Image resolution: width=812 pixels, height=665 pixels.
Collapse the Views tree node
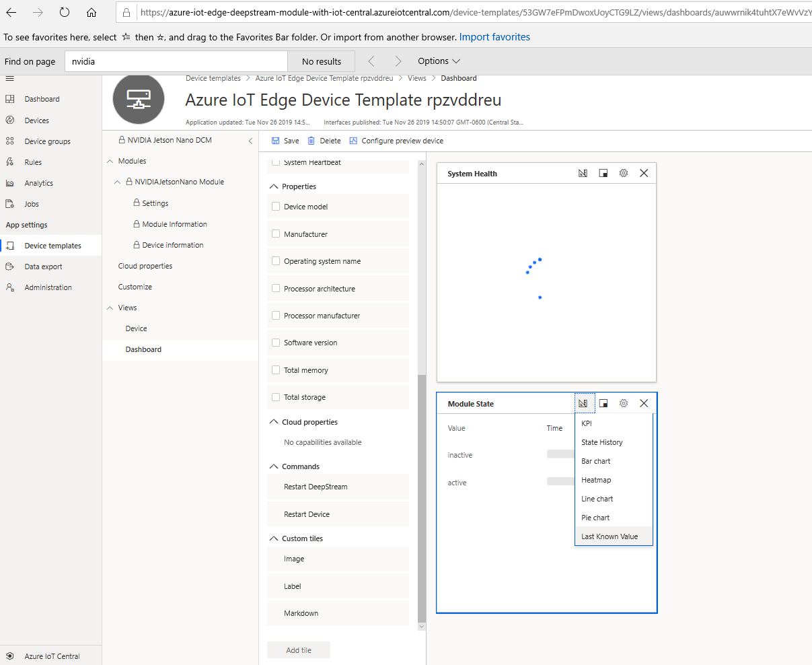point(110,308)
